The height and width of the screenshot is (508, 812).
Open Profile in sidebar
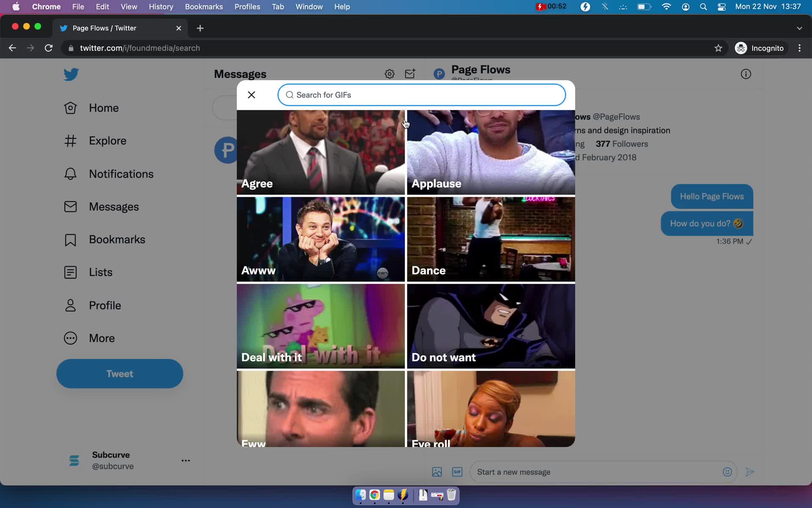click(92, 305)
